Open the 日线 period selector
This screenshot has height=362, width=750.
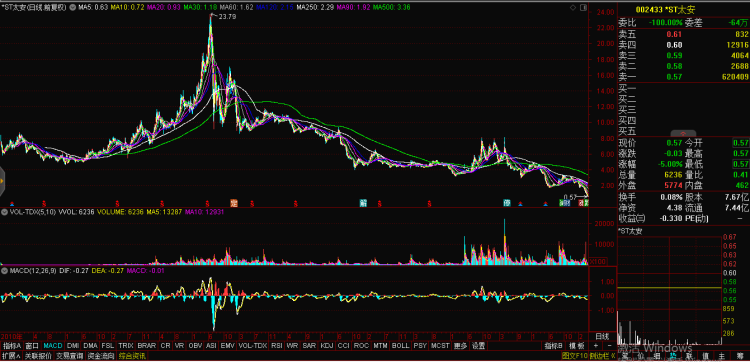pos(603,336)
